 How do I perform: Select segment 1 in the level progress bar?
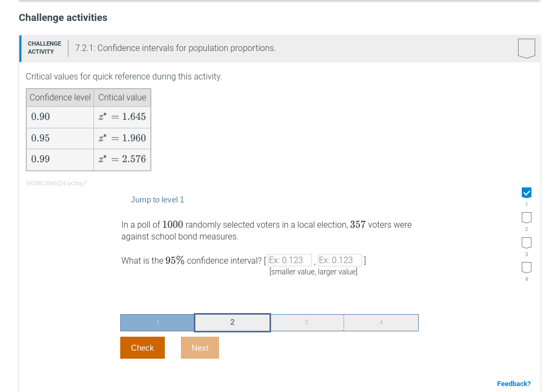click(157, 322)
